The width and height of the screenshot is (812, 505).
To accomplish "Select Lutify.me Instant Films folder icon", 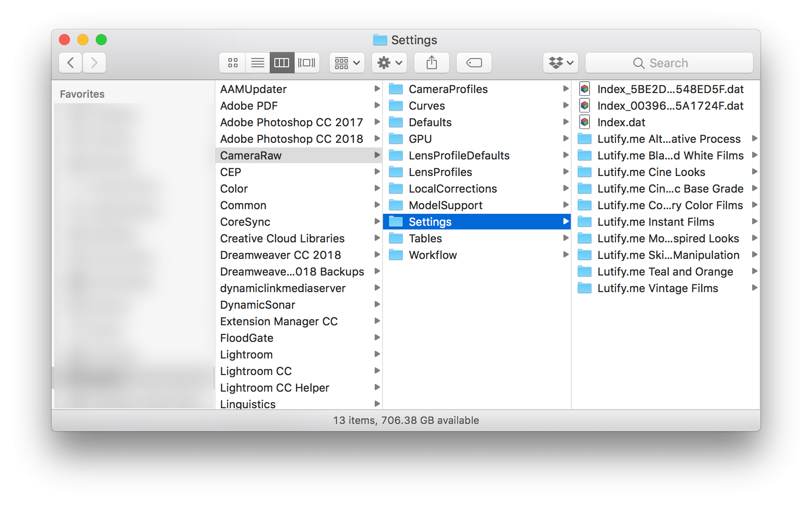I will pos(585,222).
